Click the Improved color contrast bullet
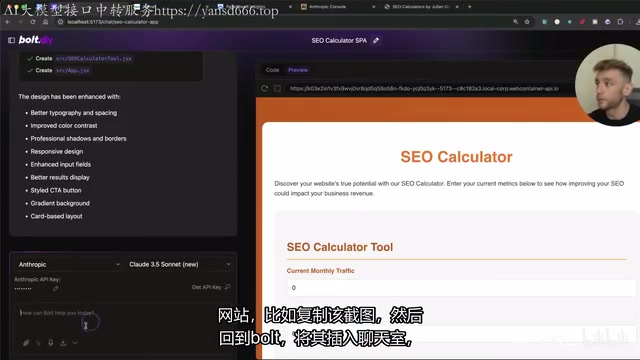 [x=64, y=126]
